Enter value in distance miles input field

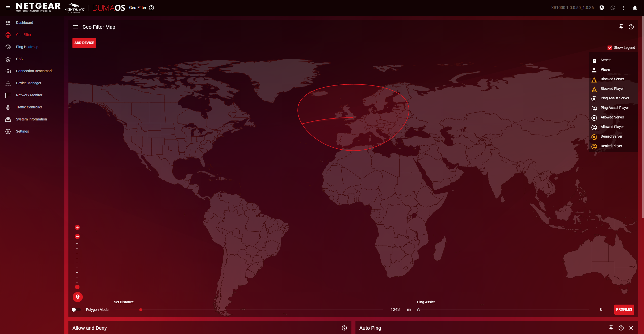(x=395, y=309)
